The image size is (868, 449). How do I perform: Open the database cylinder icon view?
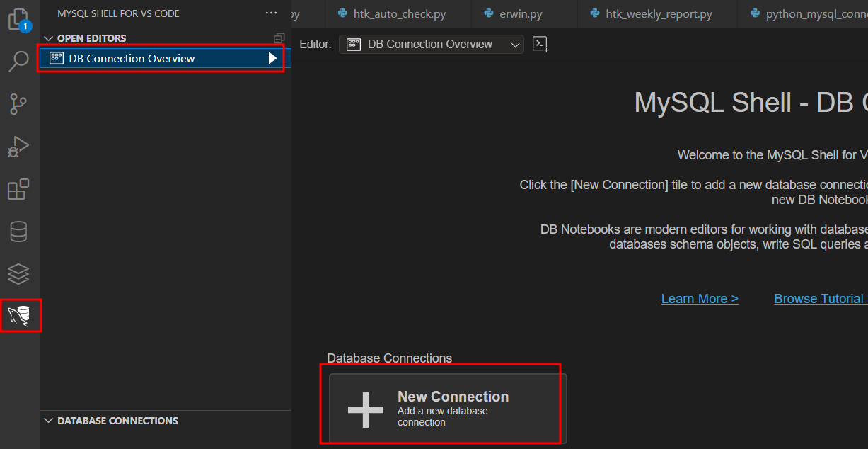tap(18, 232)
